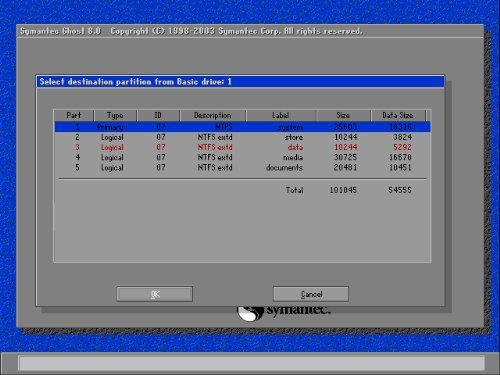The height and width of the screenshot is (375, 500).
Task: Click the Part column header
Action: 74,115
